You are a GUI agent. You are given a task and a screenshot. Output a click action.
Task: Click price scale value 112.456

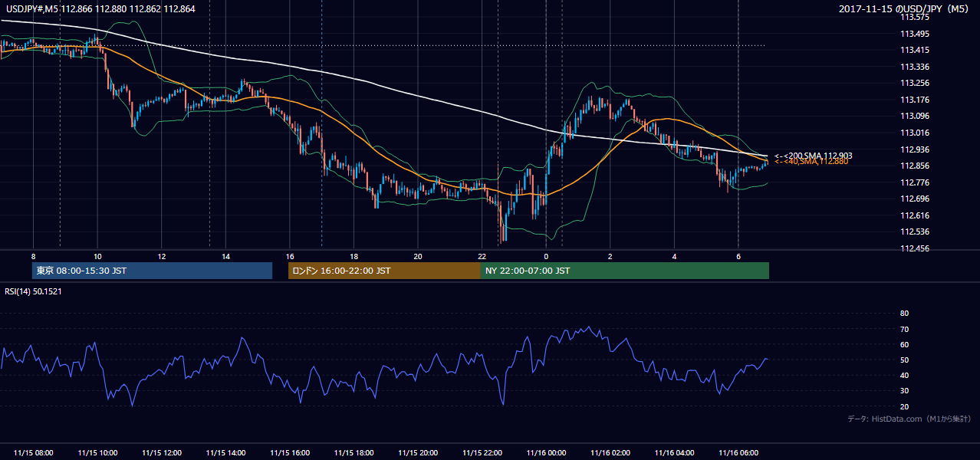pos(915,248)
